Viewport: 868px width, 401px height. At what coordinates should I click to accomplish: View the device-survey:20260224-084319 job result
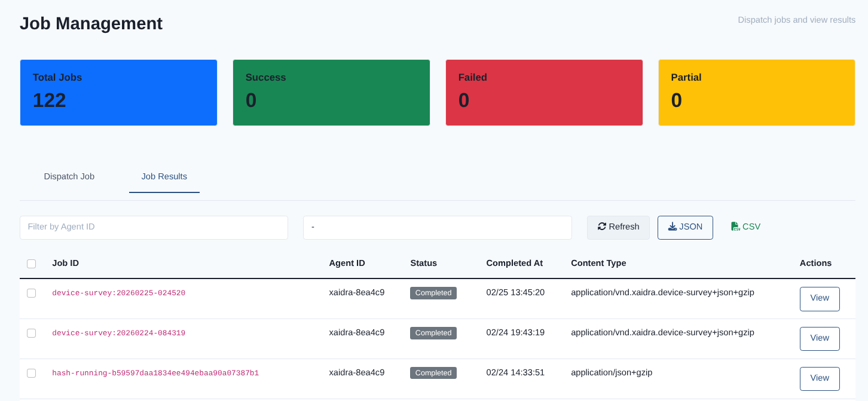[820, 339]
